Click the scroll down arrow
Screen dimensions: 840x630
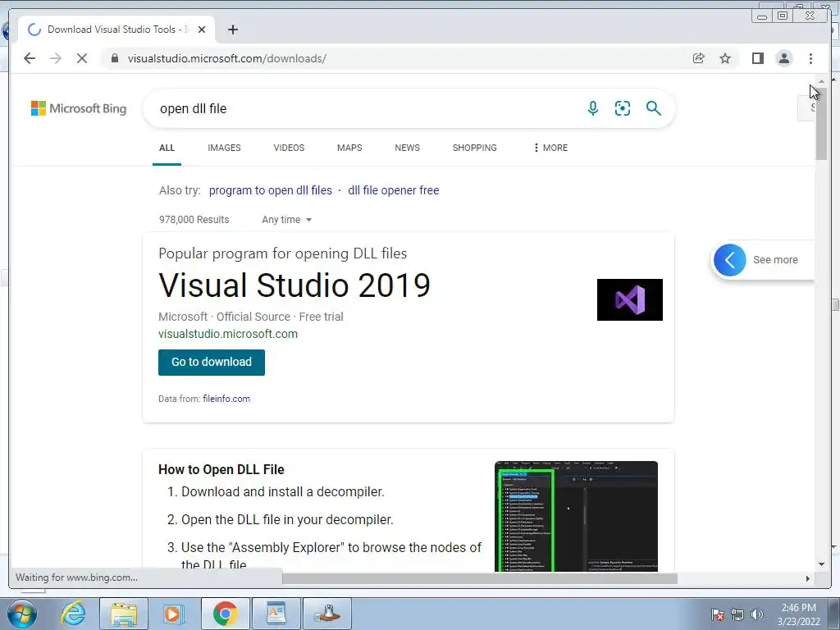(x=821, y=564)
